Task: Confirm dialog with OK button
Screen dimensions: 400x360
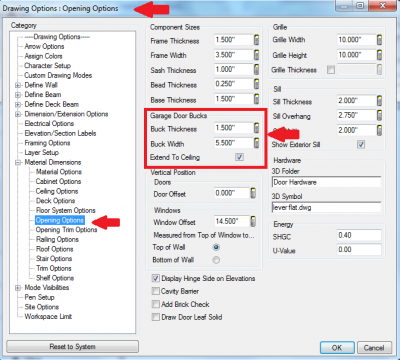Action: tap(337, 348)
